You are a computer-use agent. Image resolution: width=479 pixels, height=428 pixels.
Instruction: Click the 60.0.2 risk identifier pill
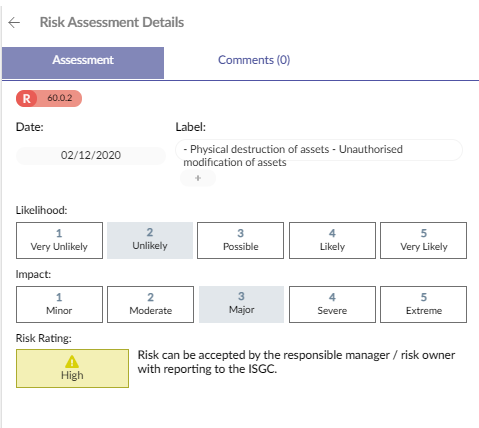coord(49,98)
